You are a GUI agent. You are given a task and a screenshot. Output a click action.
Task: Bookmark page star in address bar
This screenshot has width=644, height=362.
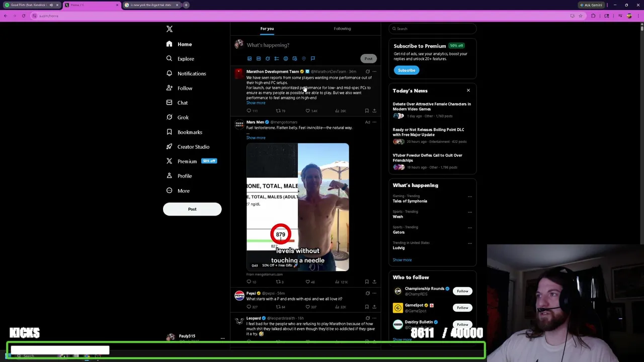point(580,16)
